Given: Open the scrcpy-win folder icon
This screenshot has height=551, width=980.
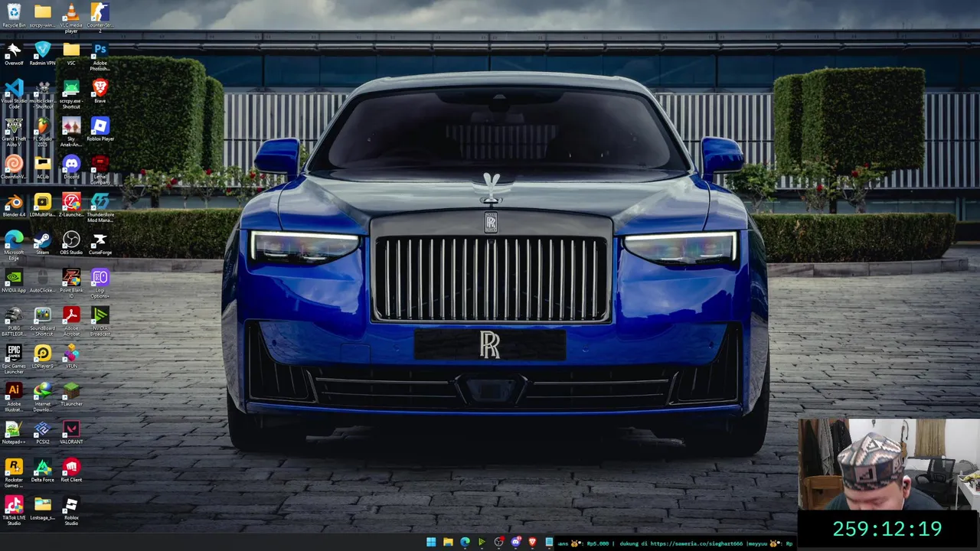Looking at the screenshot, I should [43, 15].
